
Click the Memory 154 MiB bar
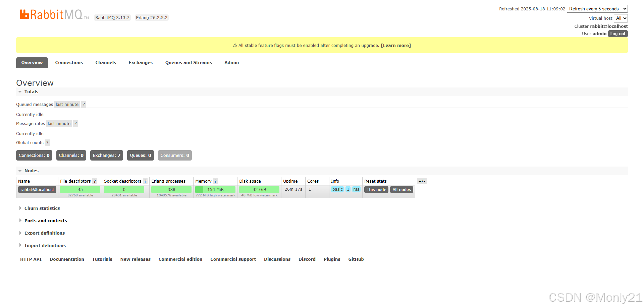pos(215,190)
